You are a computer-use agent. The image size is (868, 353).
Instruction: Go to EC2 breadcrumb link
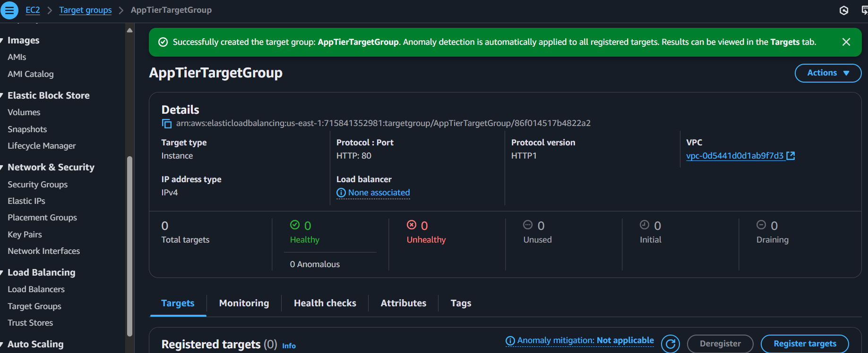[33, 10]
